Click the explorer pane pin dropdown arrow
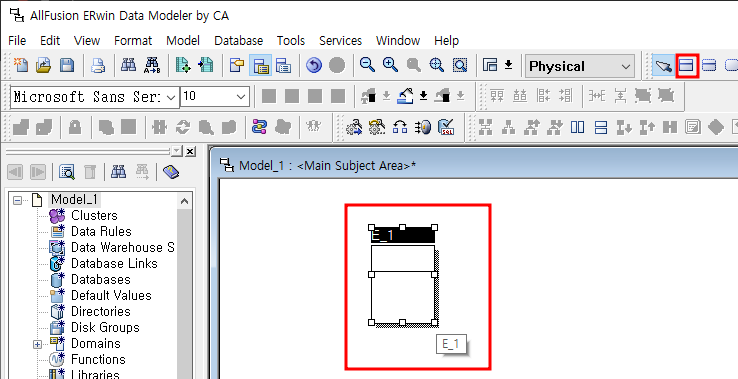Viewport: 738px width, 379px height. pos(176,151)
